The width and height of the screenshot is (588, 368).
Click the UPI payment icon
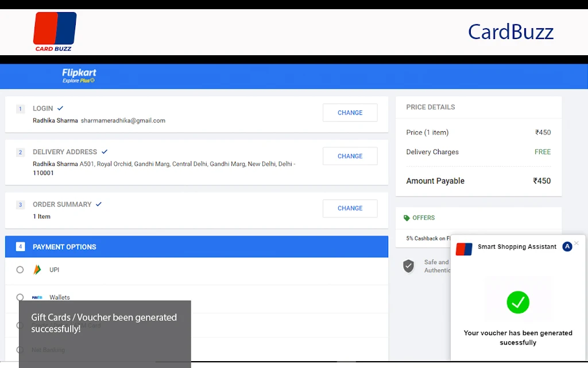pos(37,270)
